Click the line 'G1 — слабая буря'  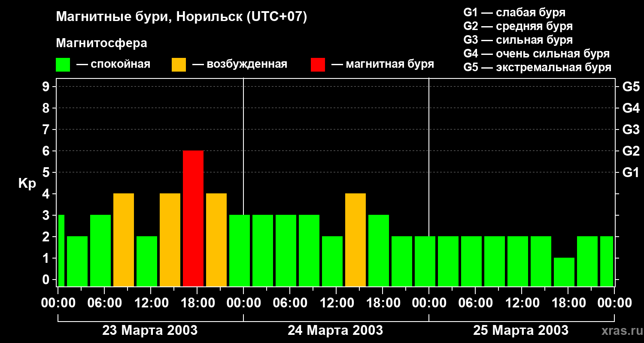[x=514, y=12]
